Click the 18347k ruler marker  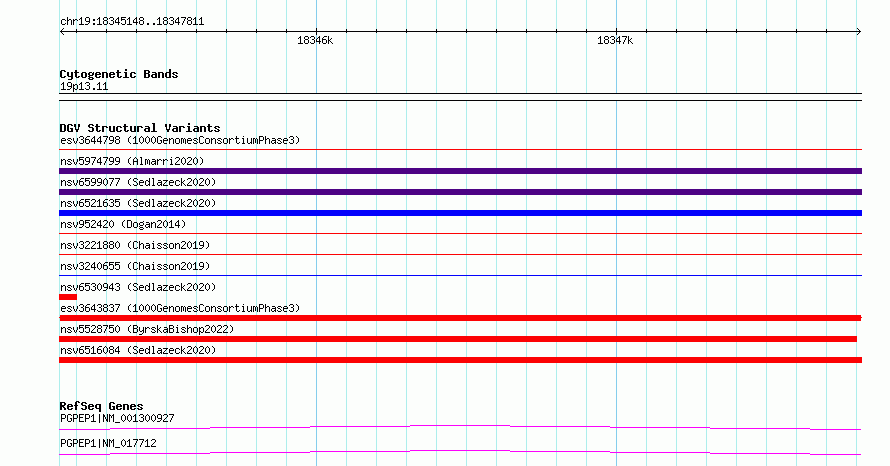tap(615, 40)
